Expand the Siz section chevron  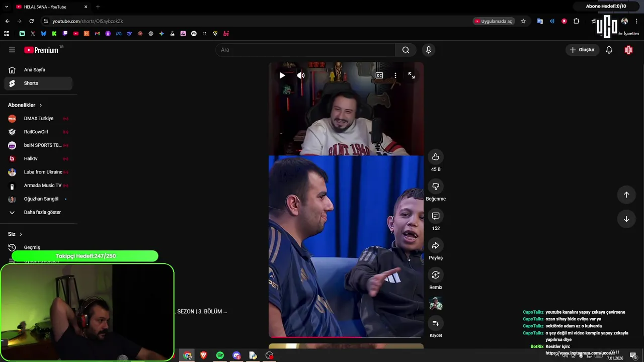[21, 234]
